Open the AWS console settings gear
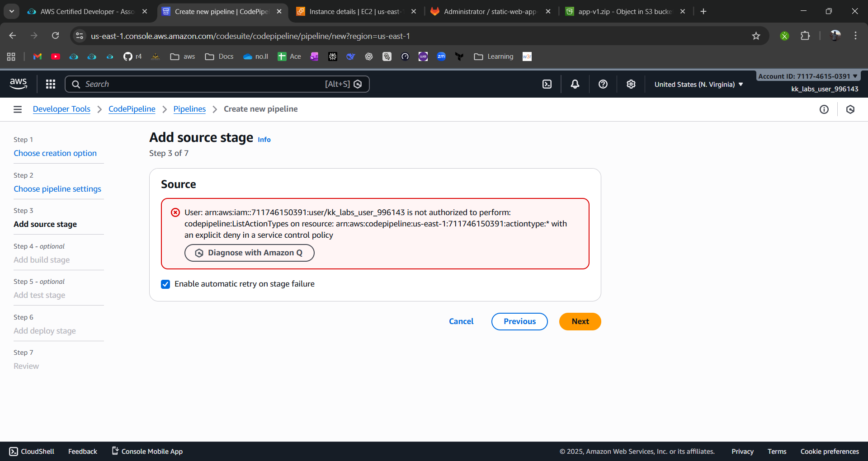This screenshot has width=868, height=461. pyautogui.click(x=631, y=84)
